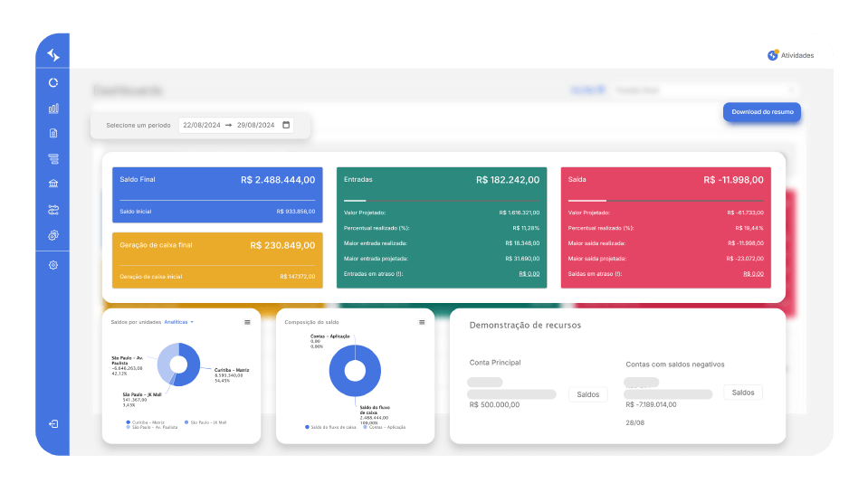The width and height of the screenshot is (868, 483).
Task: Open the lower settings gear below the divider
Action: pyautogui.click(x=53, y=265)
